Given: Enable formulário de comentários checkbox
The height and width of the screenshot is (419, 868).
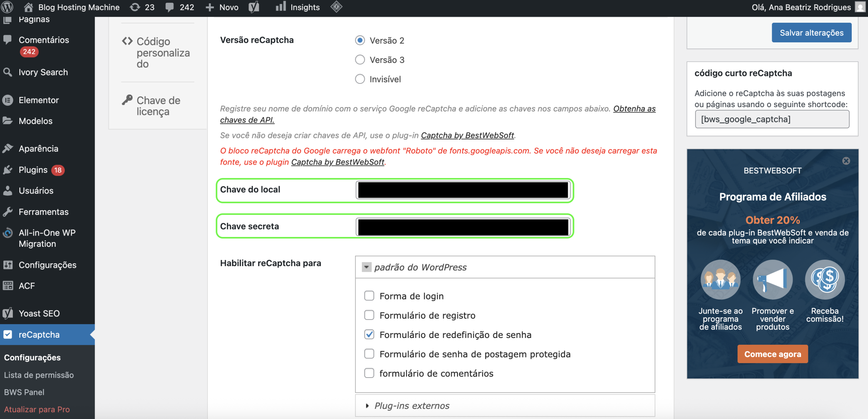Looking at the screenshot, I should click(369, 373).
